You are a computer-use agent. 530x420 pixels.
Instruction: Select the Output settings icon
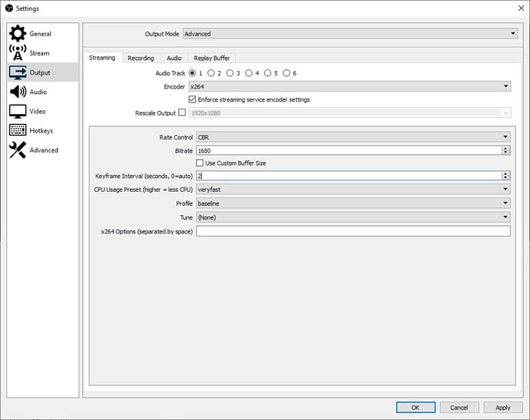[17, 72]
